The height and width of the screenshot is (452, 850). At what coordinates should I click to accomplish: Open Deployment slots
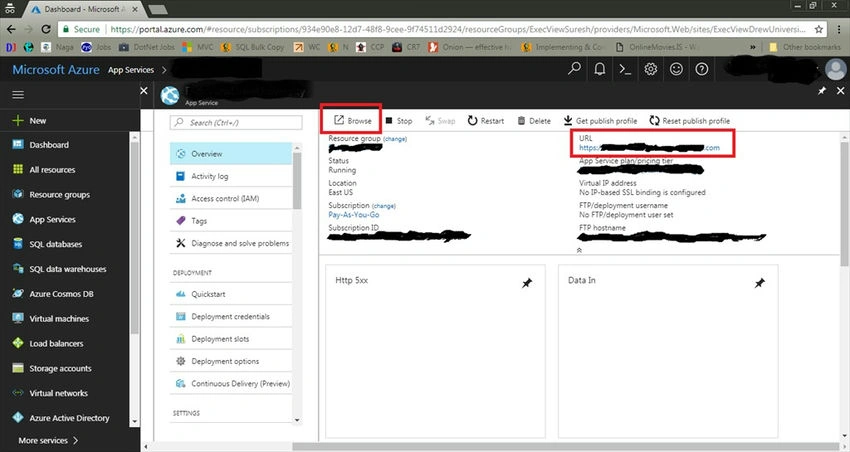[x=231, y=339]
